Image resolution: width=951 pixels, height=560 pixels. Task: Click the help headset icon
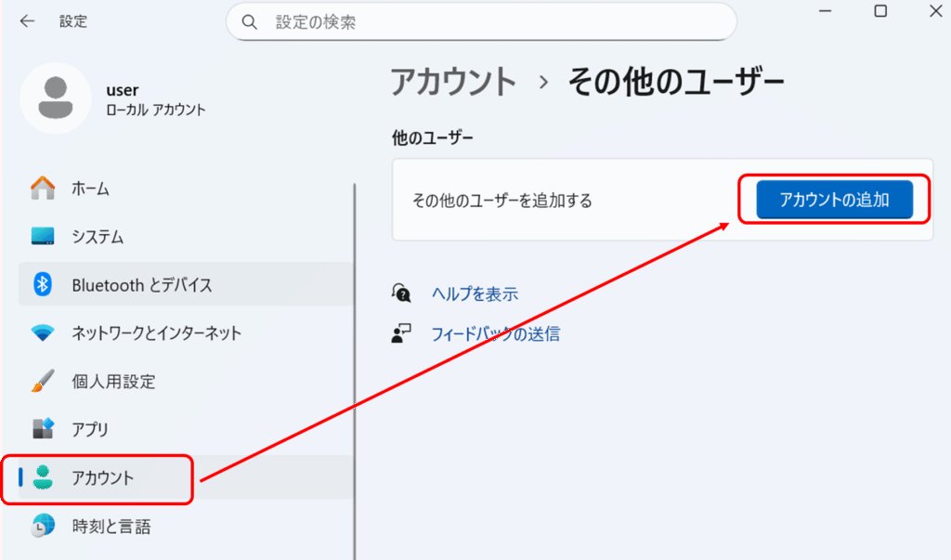pyautogui.click(x=401, y=293)
